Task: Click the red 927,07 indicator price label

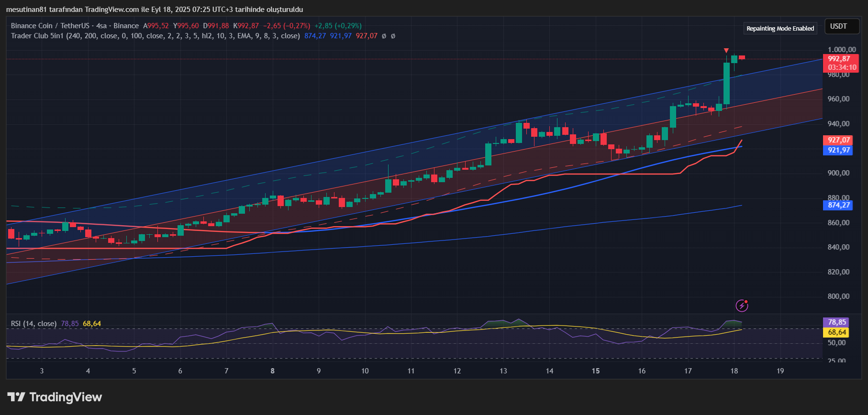Action: [x=839, y=140]
